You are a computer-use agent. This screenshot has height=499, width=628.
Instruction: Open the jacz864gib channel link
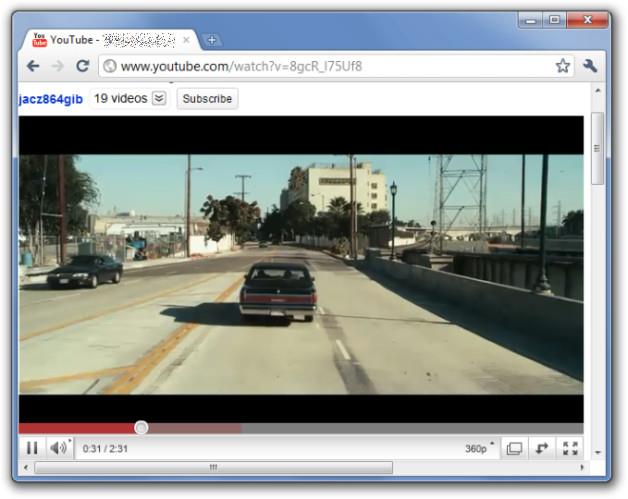click(x=51, y=99)
